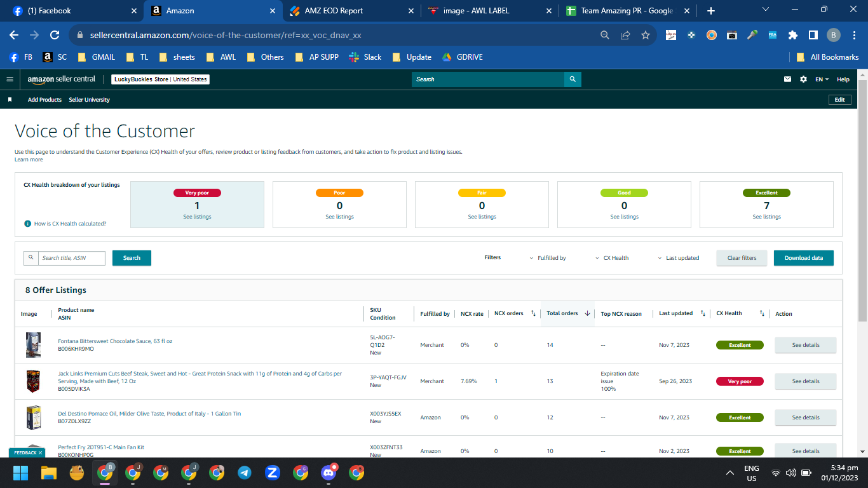Open a new browser tab
Image resolution: width=868 pixels, height=488 pixels.
tap(711, 11)
